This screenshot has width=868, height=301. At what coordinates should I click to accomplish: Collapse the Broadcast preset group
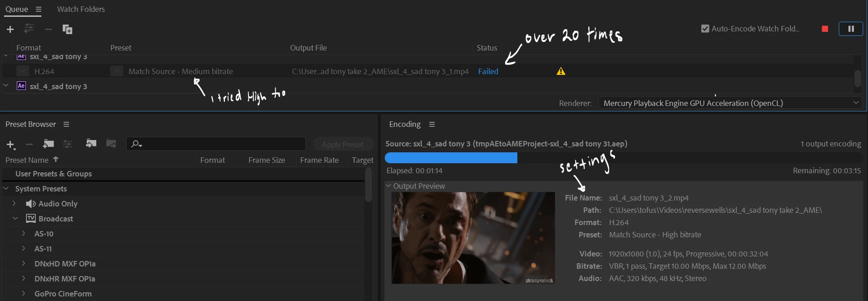pyautogui.click(x=15, y=218)
